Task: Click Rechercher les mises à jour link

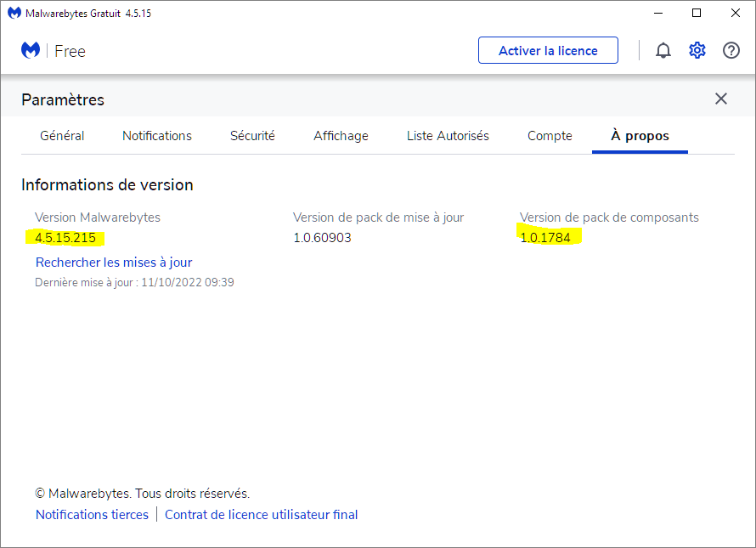Action: coord(114,263)
